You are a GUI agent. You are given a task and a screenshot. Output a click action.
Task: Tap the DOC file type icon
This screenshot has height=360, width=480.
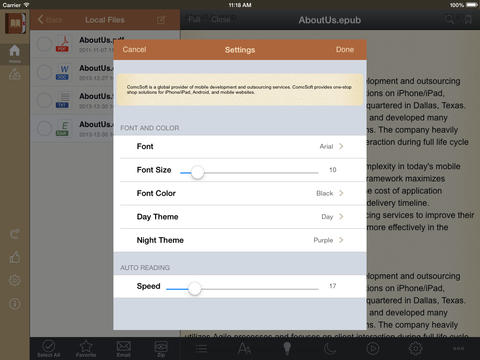(62, 72)
